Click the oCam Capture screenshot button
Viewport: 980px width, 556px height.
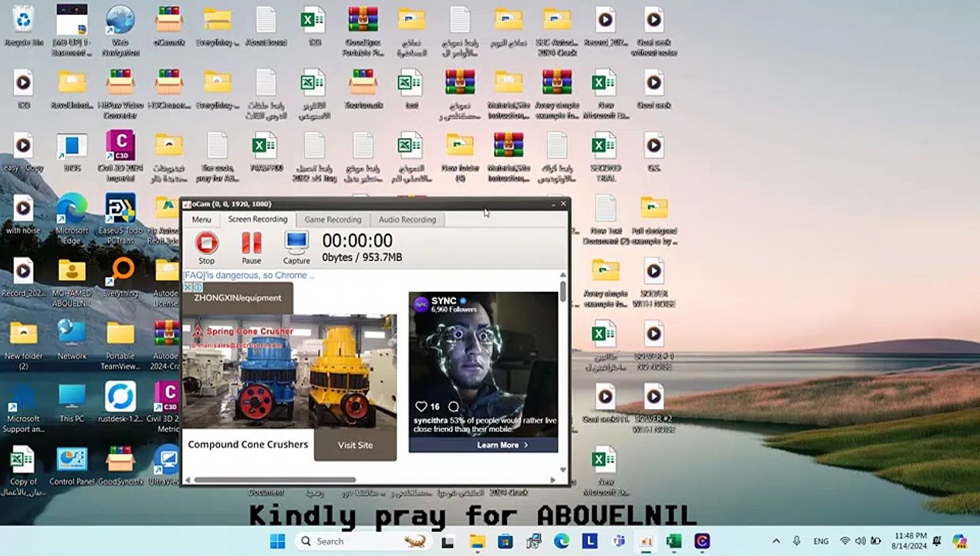(x=296, y=249)
